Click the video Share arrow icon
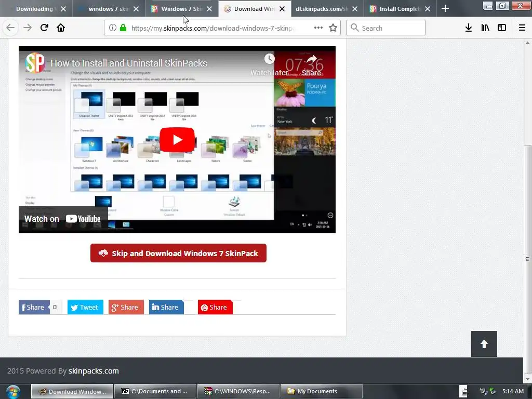 point(312,59)
